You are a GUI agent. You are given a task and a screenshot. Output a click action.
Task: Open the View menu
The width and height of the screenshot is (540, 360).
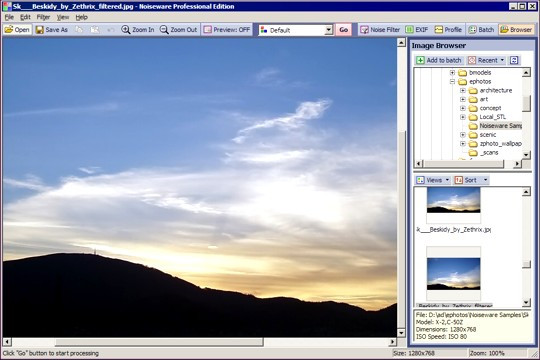point(63,17)
